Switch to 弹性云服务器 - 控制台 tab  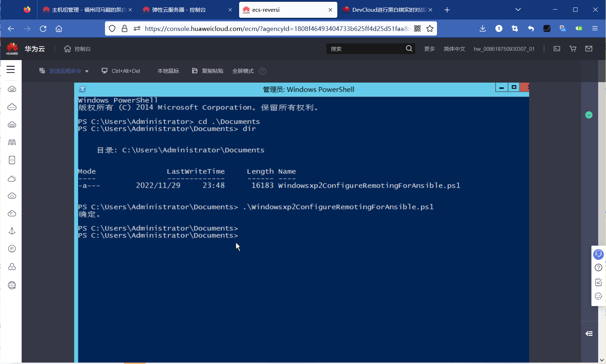187,10
